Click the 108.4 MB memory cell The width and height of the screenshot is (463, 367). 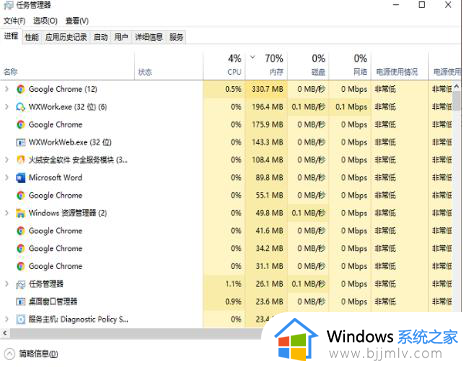pos(267,160)
